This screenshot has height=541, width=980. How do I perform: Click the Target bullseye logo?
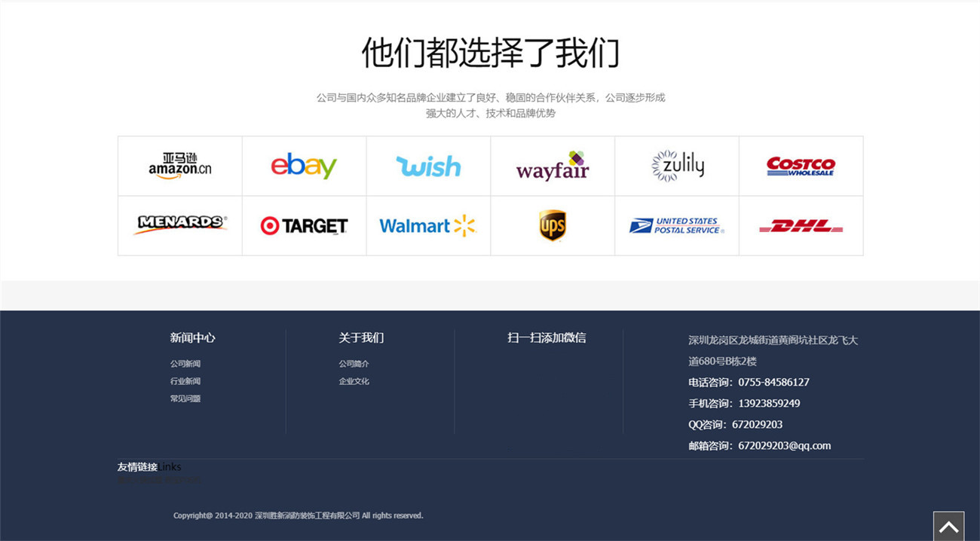point(304,225)
